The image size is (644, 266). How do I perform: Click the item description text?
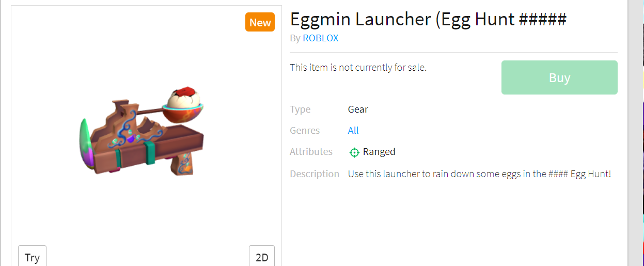[x=479, y=174]
